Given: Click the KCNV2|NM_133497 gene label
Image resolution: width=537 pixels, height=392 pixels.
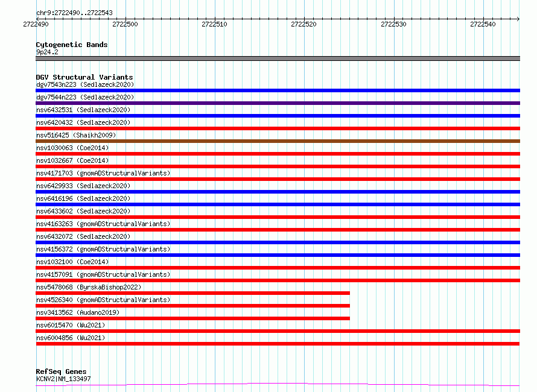Looking at the screenshot, I should (63, 379).
